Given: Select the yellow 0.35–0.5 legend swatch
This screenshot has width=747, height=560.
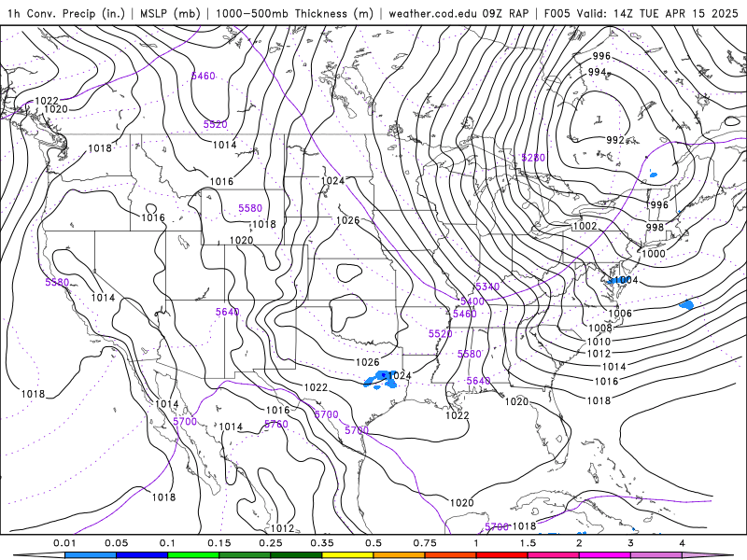Looking at the screenshot, I should point(347,555).
